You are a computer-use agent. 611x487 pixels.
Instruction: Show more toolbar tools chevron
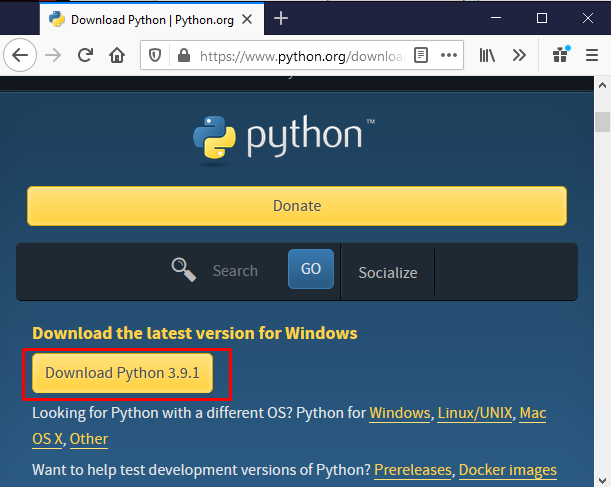519,55
